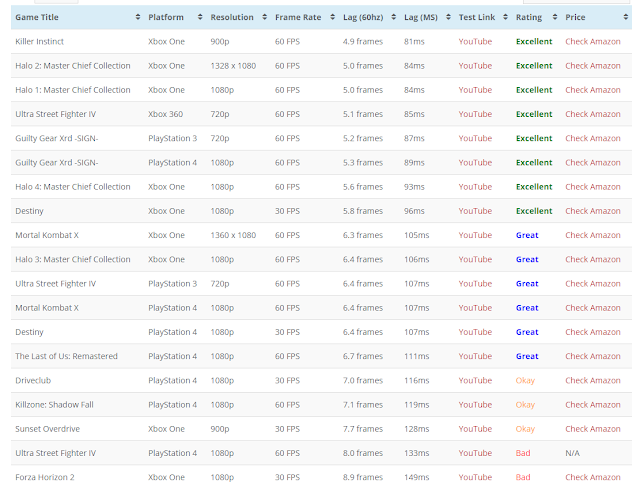Click the Game Title column header
640x490 pixels.
pos(37,17)
